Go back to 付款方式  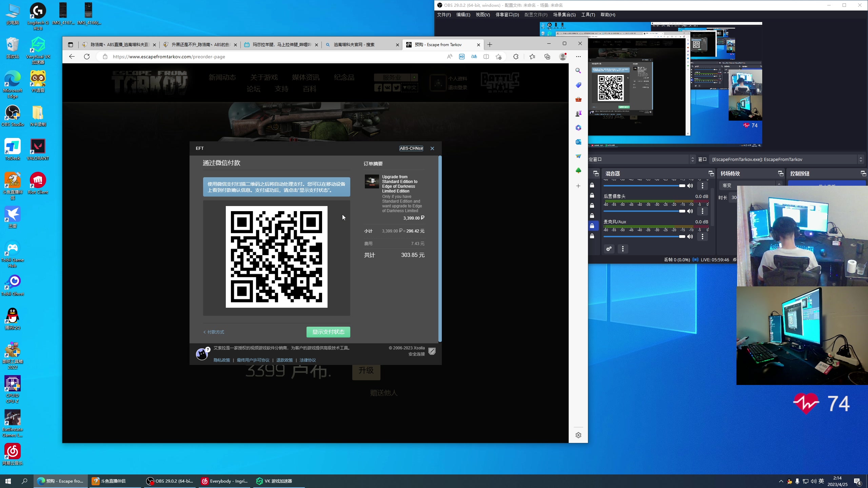(214, 332)
